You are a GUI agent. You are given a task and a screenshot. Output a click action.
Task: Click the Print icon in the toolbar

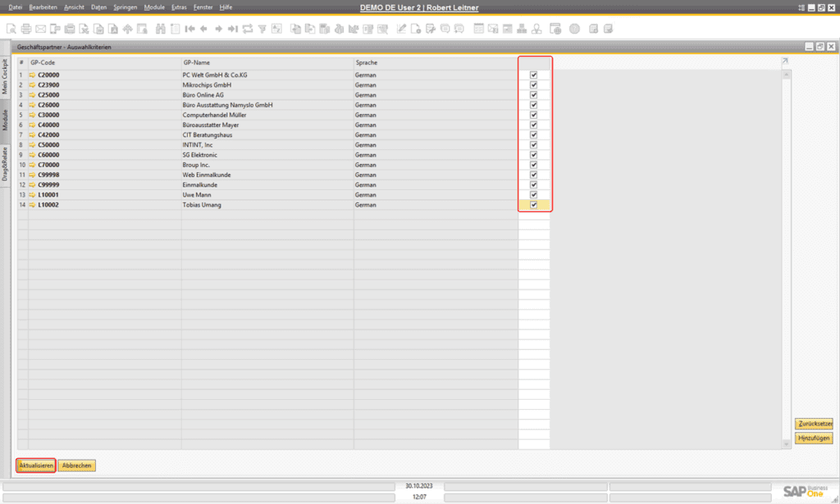coord(25,29)
